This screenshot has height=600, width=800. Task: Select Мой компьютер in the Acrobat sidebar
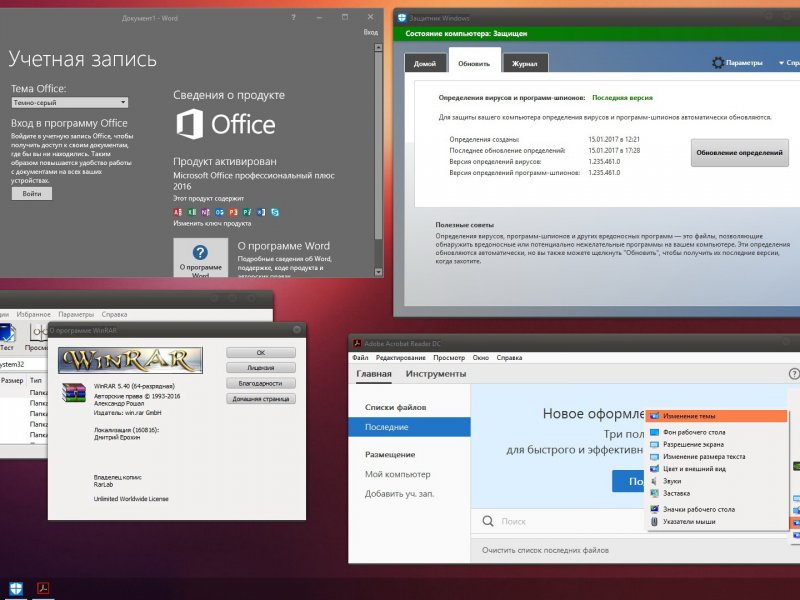(x=397, y=474)
